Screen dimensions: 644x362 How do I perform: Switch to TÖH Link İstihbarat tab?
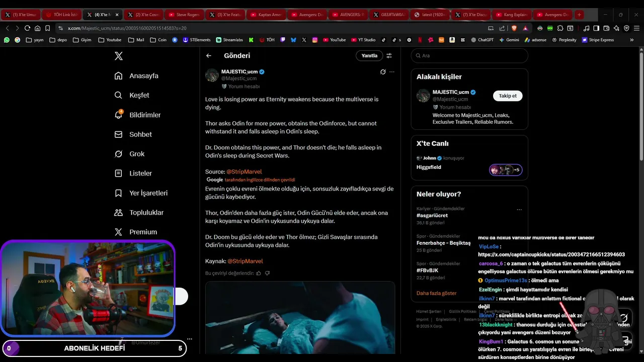(x=61, y=15)
